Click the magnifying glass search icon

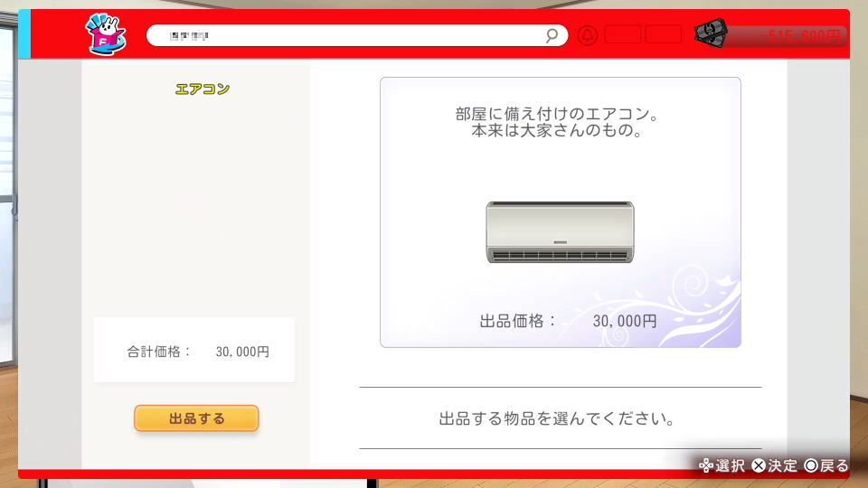pos(552,36)
